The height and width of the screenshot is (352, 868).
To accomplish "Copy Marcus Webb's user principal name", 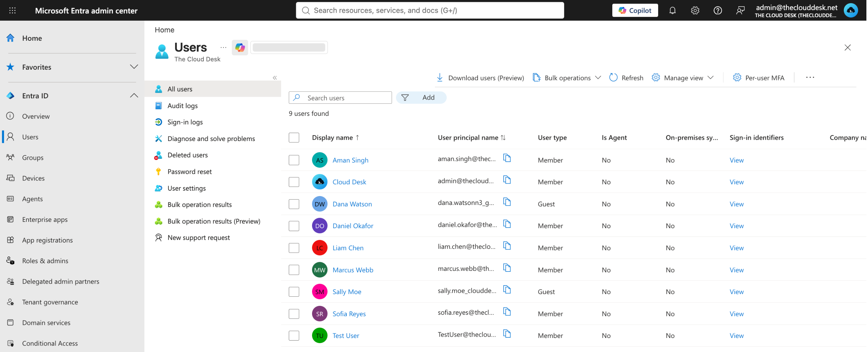I will click(x=507, y=268).
